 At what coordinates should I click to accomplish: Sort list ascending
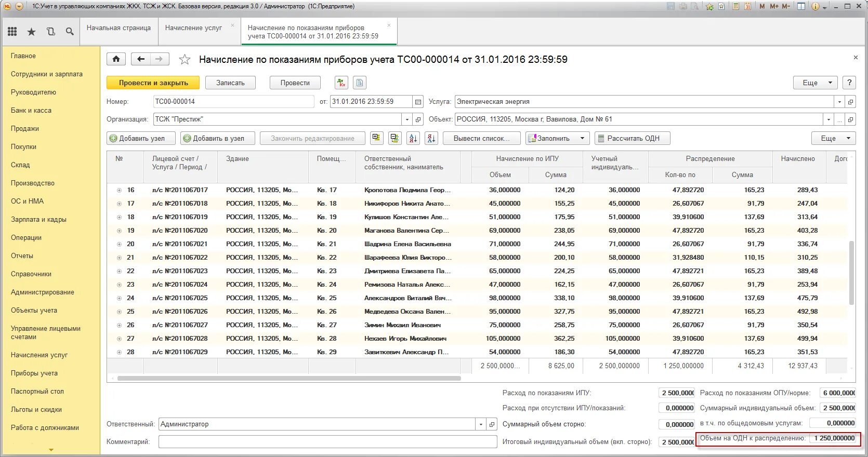click(413, 138)
